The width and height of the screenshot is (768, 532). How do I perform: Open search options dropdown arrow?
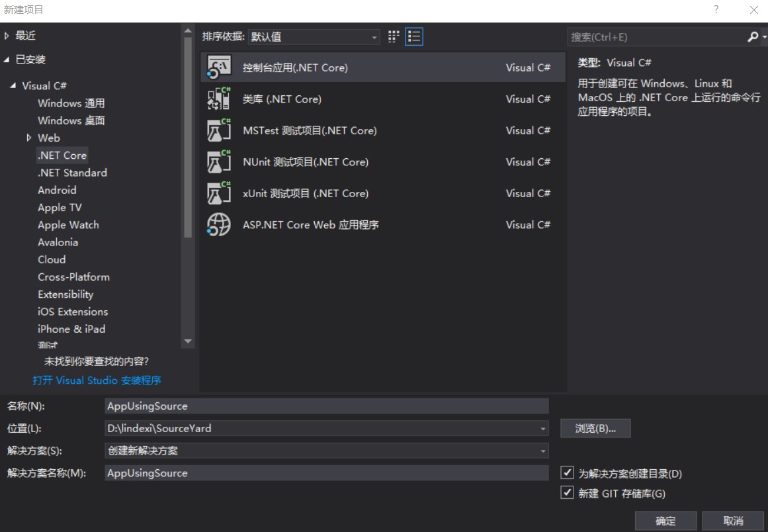click(x=764, y=37)
